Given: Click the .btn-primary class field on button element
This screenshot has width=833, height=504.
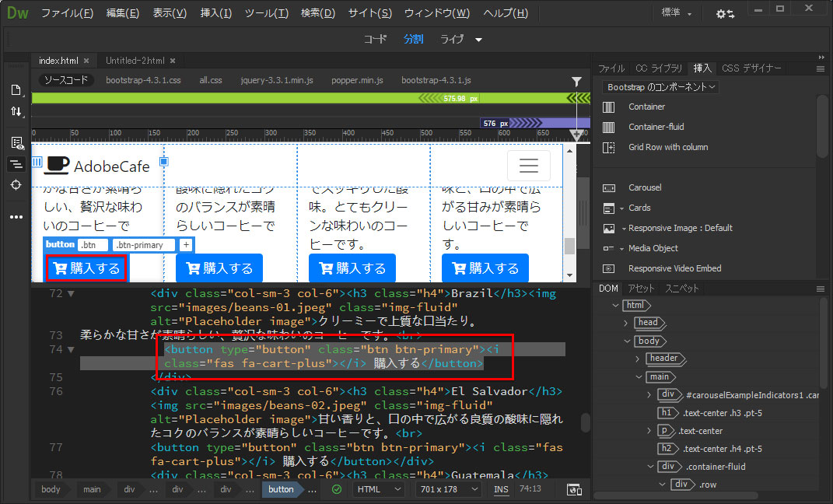Looking at the screenshot, I should coord(143,245).
